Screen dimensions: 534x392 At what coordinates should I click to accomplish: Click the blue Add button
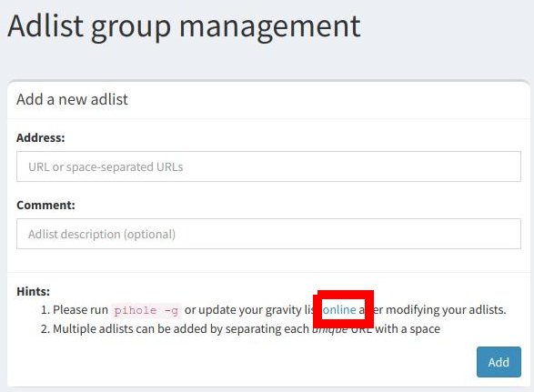(x=499, y=362)
